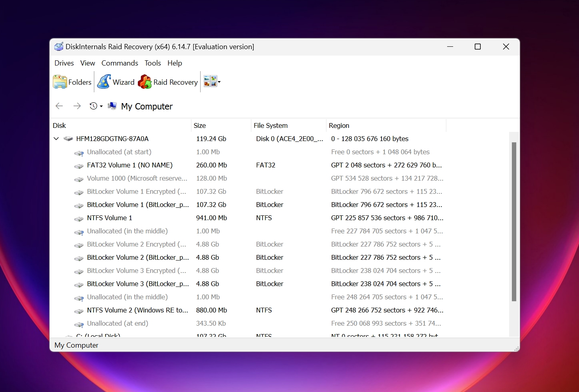This screenshot has height=392, width=579.
Task: Minimize the DiskInternals Raid Recovery window
Action: (450, 47)
